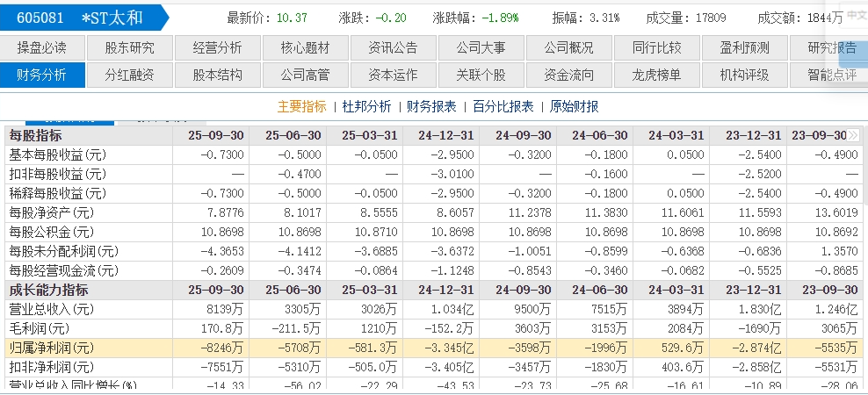Click the double-arrow to show more periods
The width and height of the screenshot is (868, 395).
click(853, 135)
